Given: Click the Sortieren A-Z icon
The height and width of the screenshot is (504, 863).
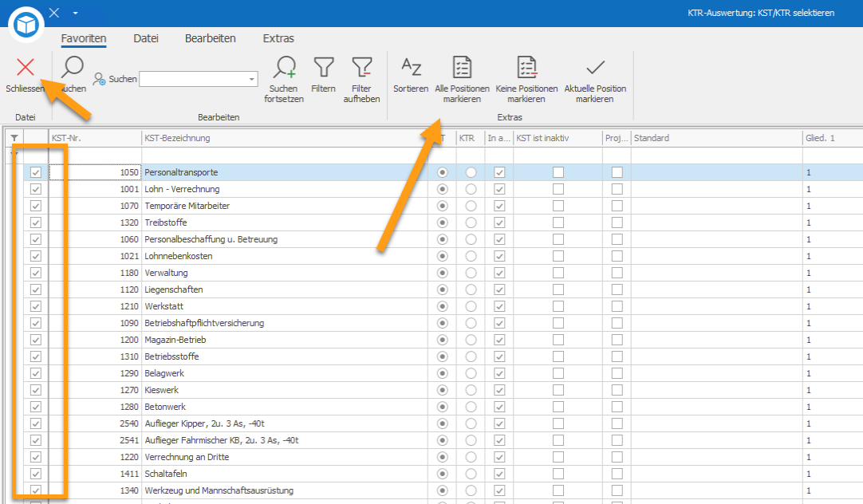Looking at the screenshot, I should coord(411,69).
